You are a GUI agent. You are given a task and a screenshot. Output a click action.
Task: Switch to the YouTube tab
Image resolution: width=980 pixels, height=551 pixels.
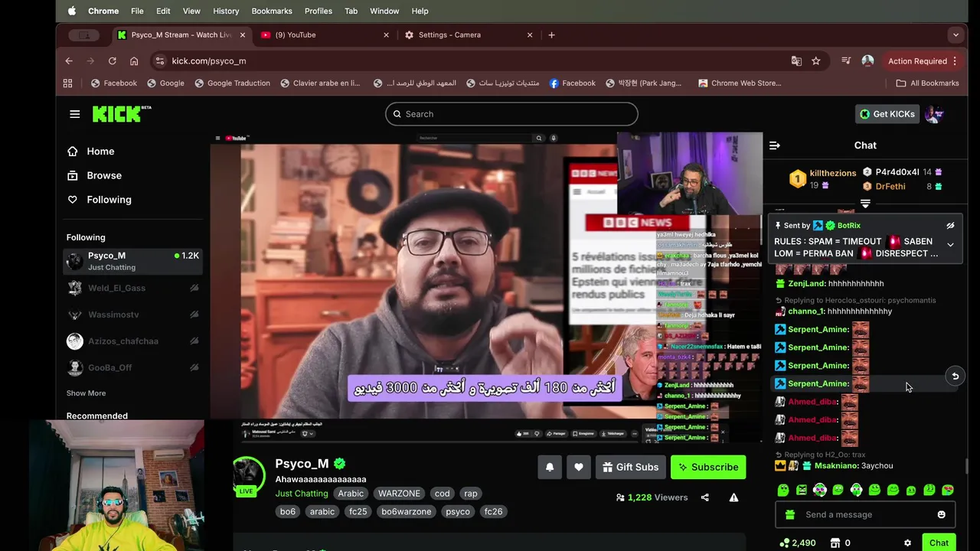(323, 34)
